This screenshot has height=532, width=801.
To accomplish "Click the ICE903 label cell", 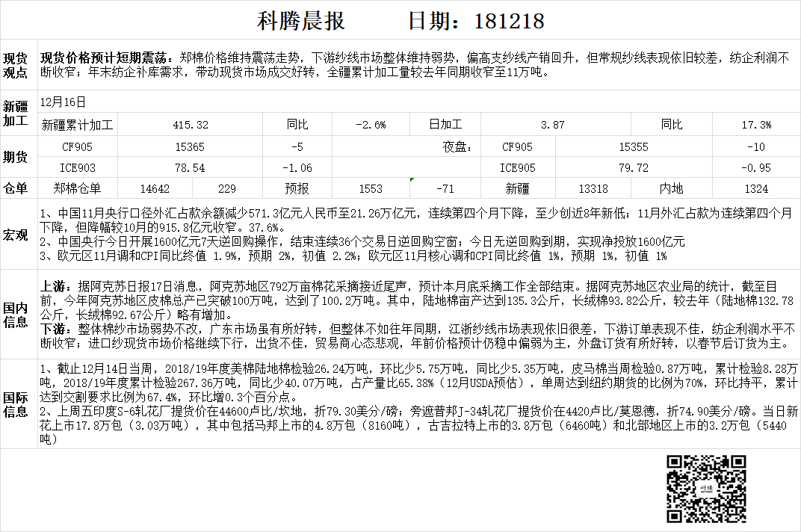I will click(78, 168).
